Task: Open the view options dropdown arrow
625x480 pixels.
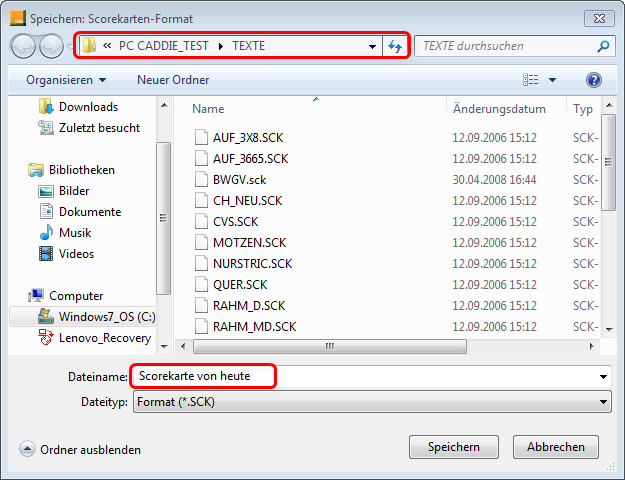Action: pos(552,80)
